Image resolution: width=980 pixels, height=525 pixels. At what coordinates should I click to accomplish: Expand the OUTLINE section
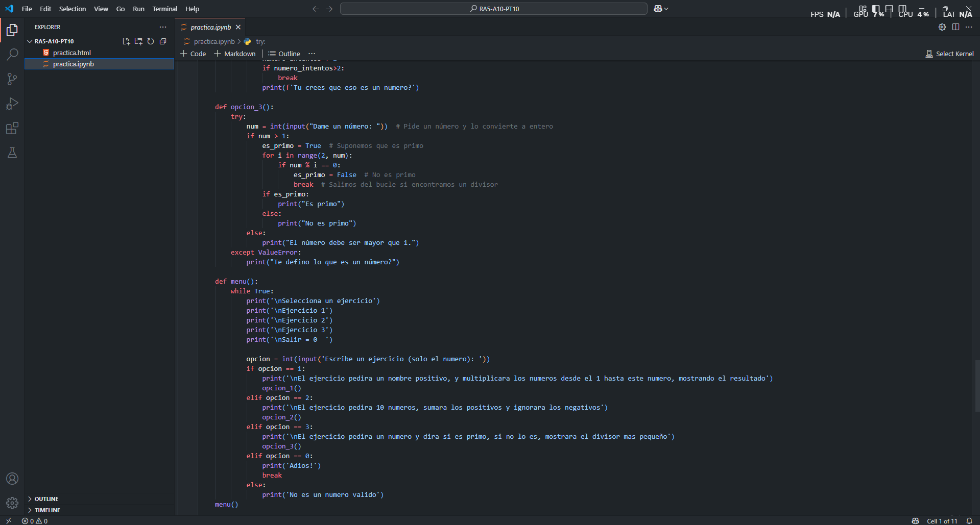(x=46, y=499)
